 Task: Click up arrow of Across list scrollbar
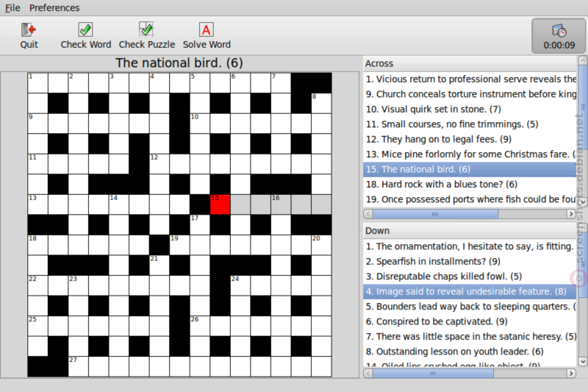pyautogui.click(x=583, y=60)
